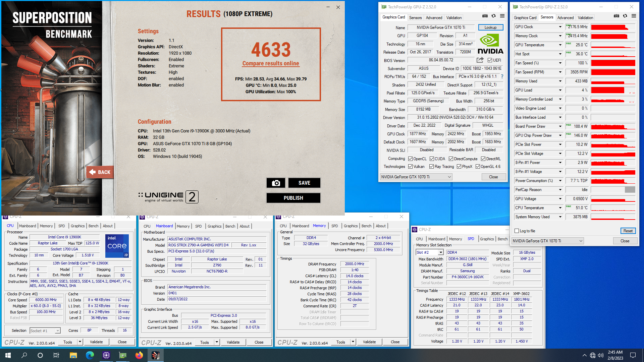Open the Mainboard tab in CPU-Z SPD window
644x362 pixels.
[x=437, y=239]
